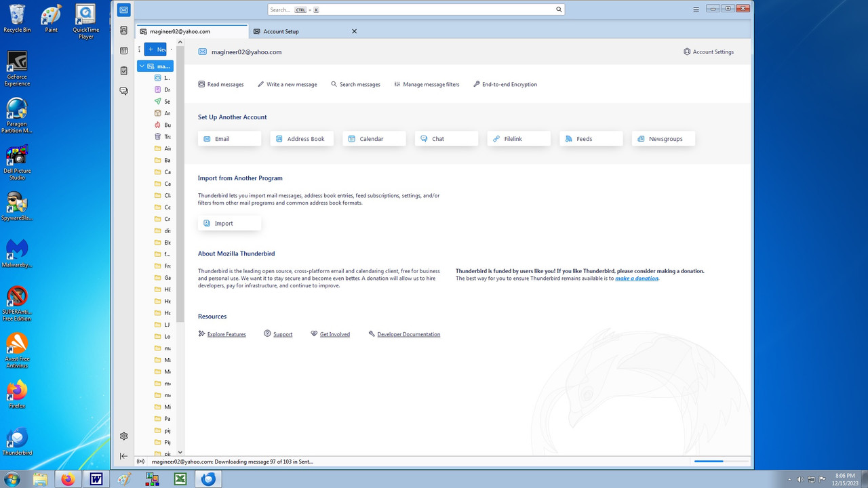Viewport: 868px width, 488px height.
Task: Click the Import button
Action: pyautogui.click(x=230, y=223)
